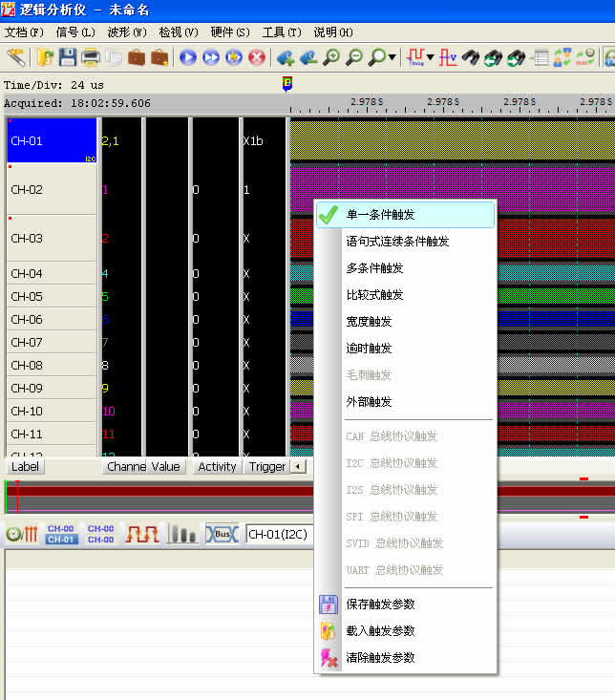The width and height of the screenshot is (615, 700).
Task: Click the list table toolbar icon
Action: [540, 57]
